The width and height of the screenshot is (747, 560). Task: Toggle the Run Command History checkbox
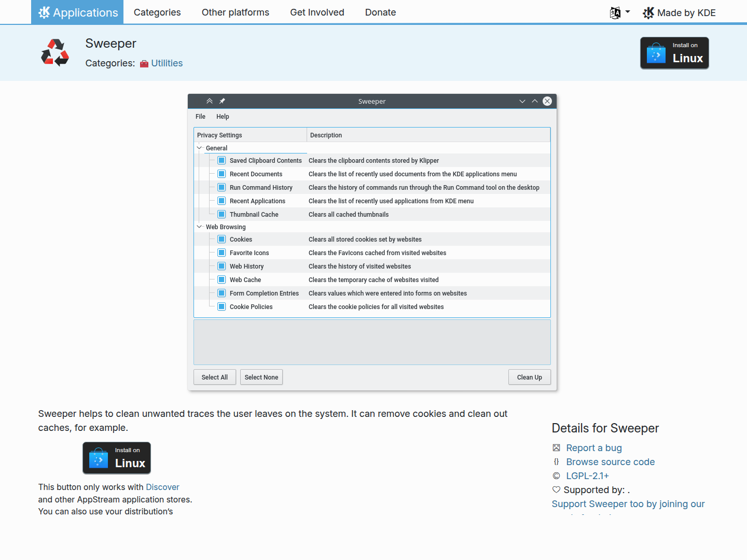pyautogui.click(x=222, y=187)
